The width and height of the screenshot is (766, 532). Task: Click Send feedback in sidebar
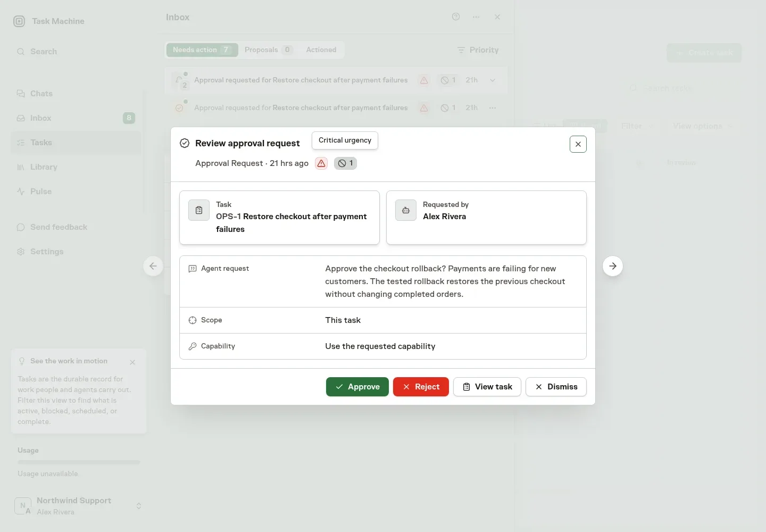(x=76, y=227)
